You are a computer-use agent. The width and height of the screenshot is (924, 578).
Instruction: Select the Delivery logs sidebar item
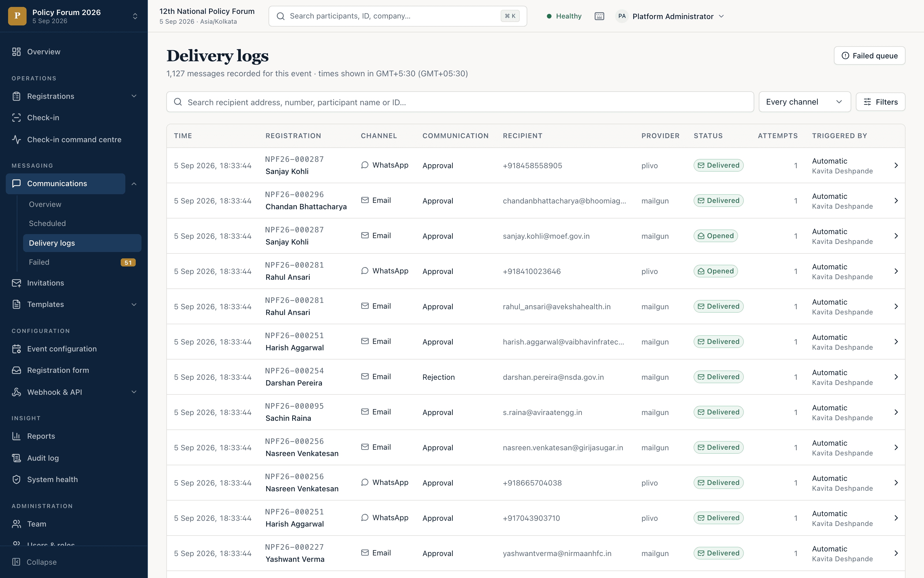click(x=82, y=243)
